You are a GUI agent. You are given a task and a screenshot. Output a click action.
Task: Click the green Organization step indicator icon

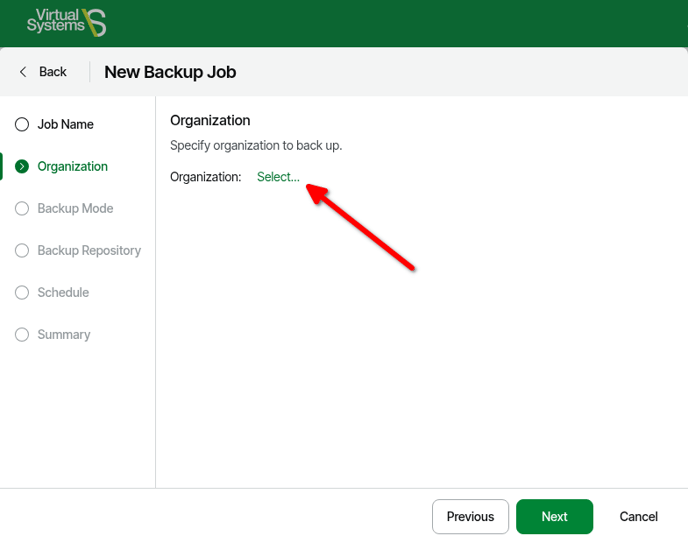pos(22,167)
